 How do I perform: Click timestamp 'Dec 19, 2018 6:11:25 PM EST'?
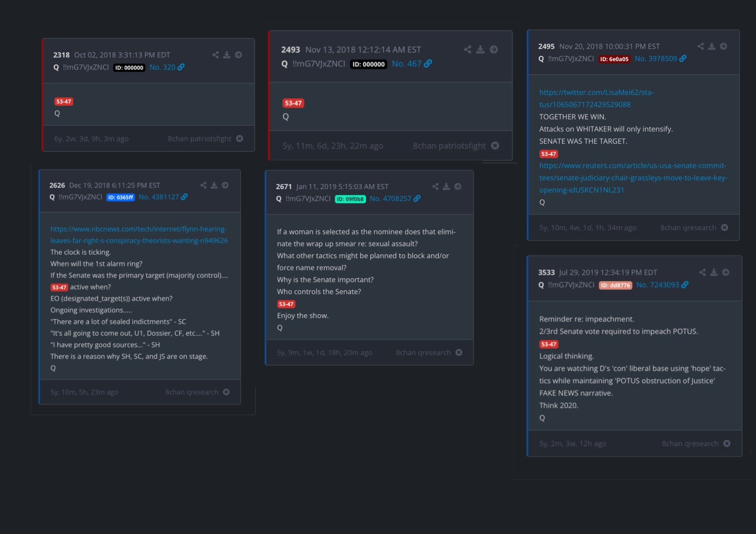pyautogui.click(x=115, y=185)
